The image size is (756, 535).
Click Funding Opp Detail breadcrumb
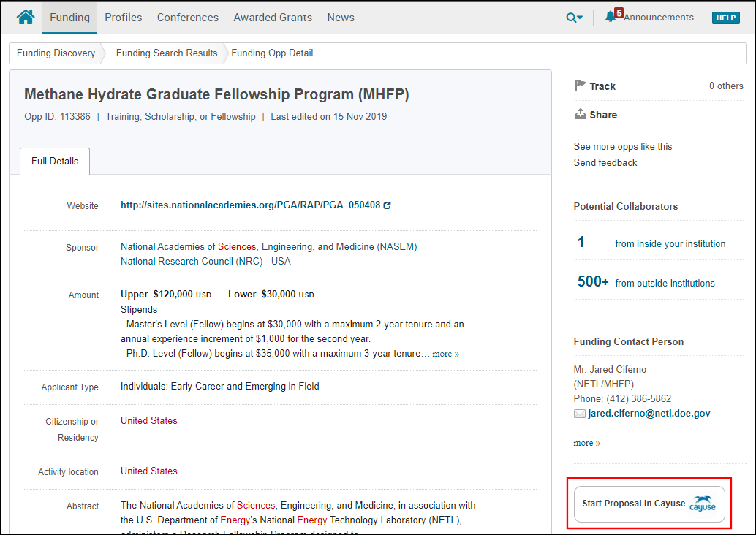click(273, 53)
